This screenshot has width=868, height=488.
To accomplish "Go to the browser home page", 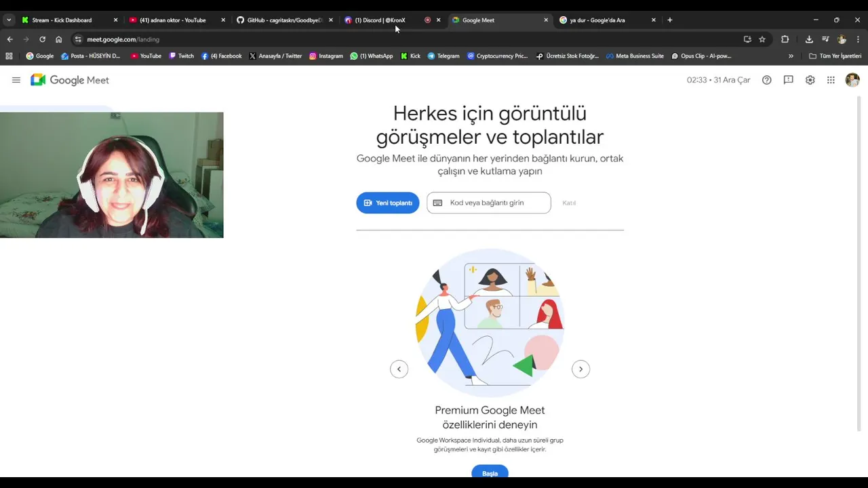I will pos(58,39).
